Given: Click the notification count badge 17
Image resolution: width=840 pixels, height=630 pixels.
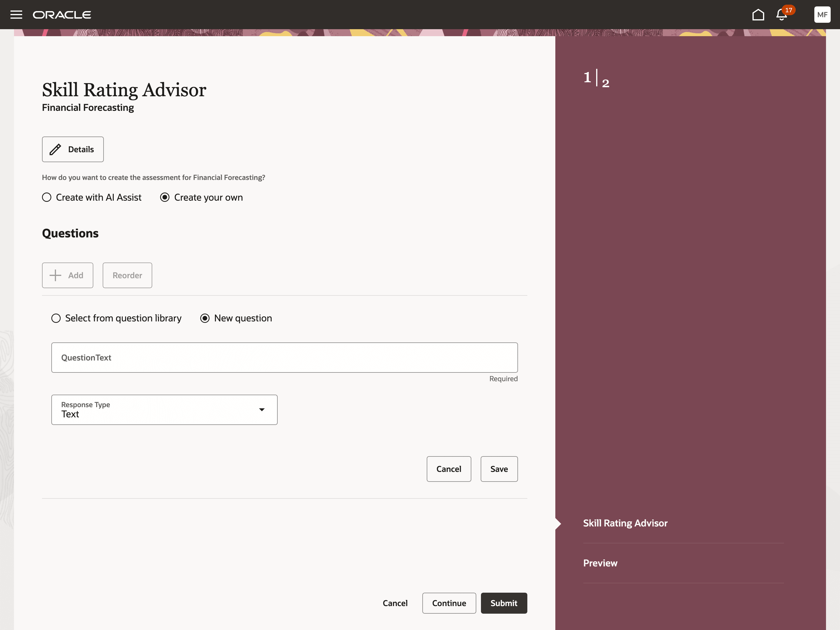Looking at the screenshot, I should pyautogui.click(x=789, y=10).
